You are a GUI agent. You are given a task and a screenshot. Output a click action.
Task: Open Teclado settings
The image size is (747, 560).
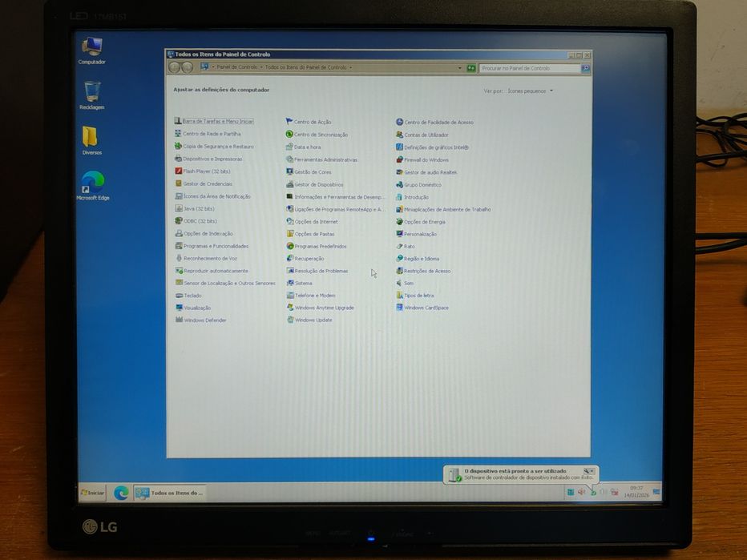(188, 296)
